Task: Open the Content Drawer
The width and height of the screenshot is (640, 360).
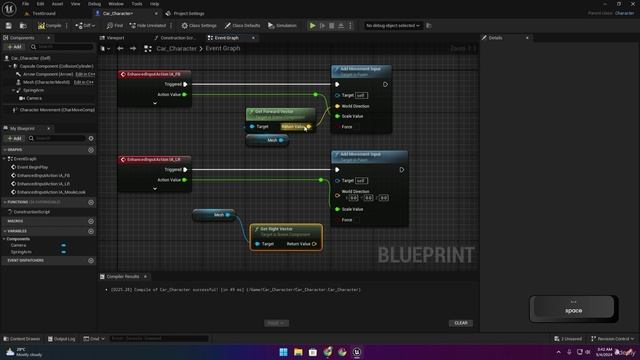Action: (x=22, y=339)
